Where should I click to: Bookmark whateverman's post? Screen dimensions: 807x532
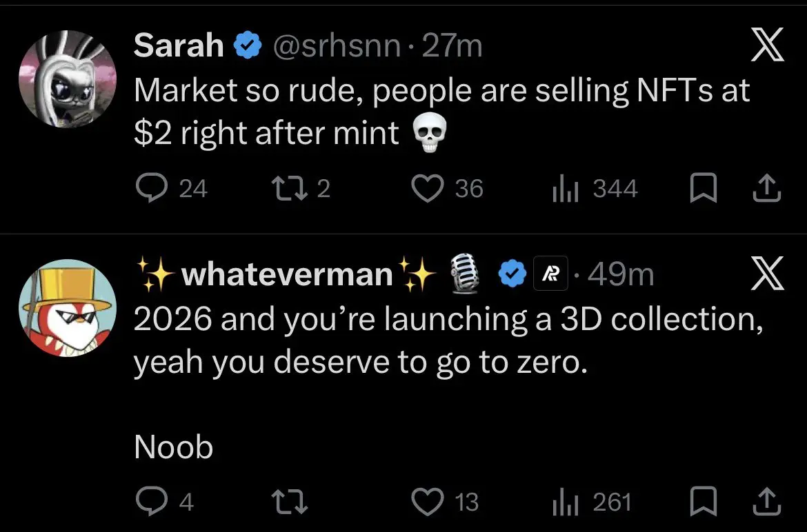click(x=701, y=502)
